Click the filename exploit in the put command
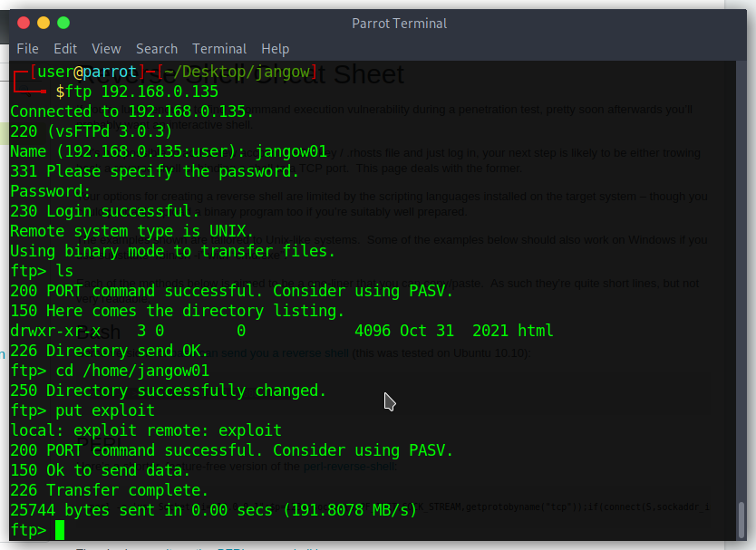Image resolution: width=756 pixels, height=550 pixels. point(122,410)
